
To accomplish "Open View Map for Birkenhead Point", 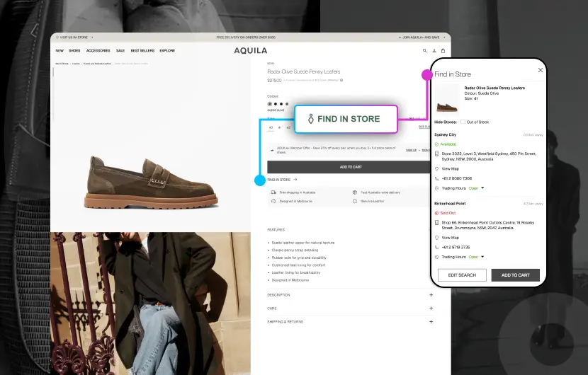I will point(451,238).
